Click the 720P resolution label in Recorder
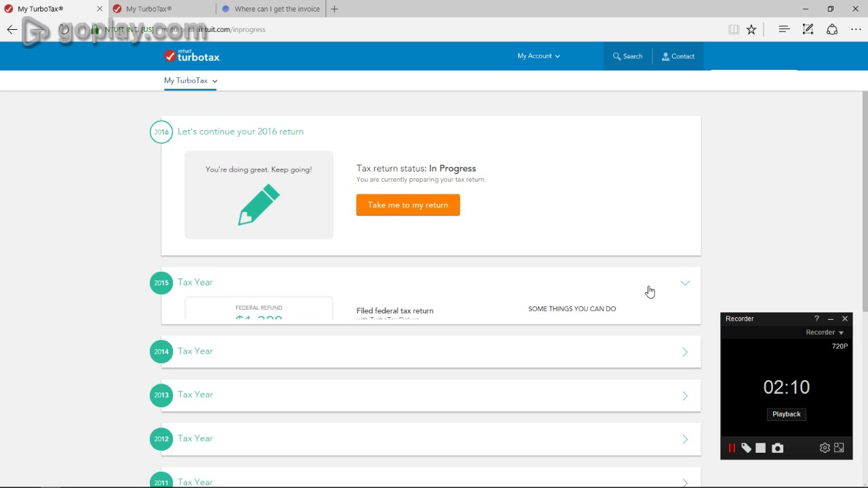The width and height of the screenshot is (868, 488). [x=840, y=346]
